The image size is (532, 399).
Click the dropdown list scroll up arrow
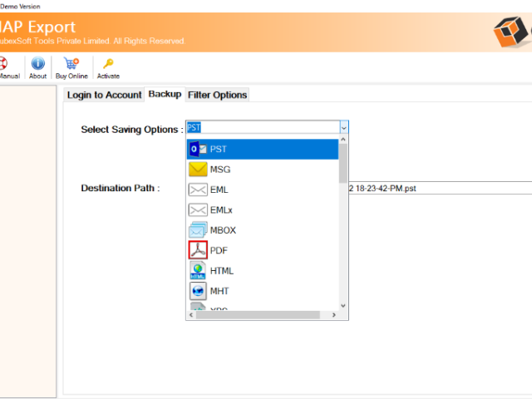343,140
